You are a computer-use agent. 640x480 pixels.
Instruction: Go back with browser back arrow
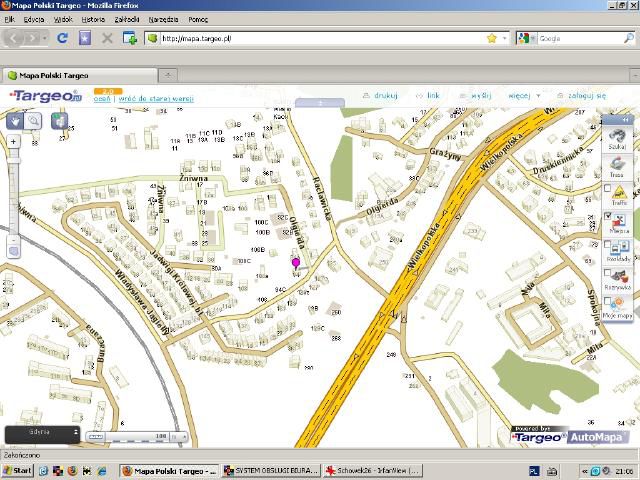point(13,38)
